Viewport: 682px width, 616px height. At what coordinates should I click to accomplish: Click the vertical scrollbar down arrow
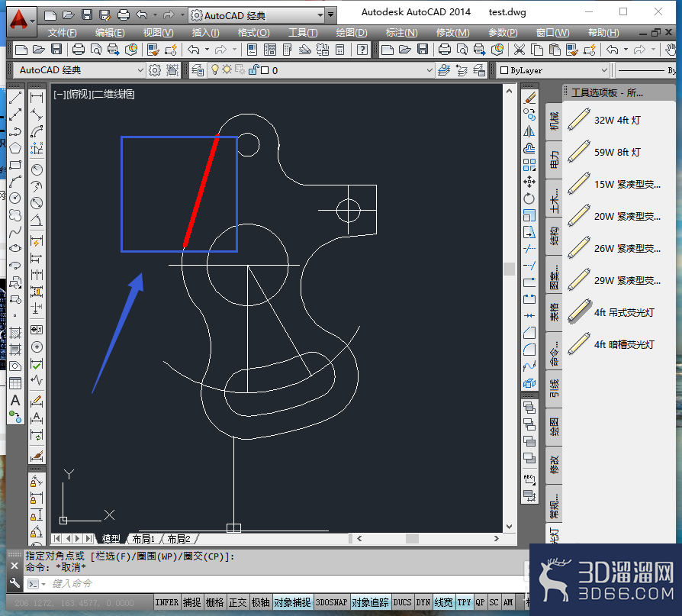(510, 527)
